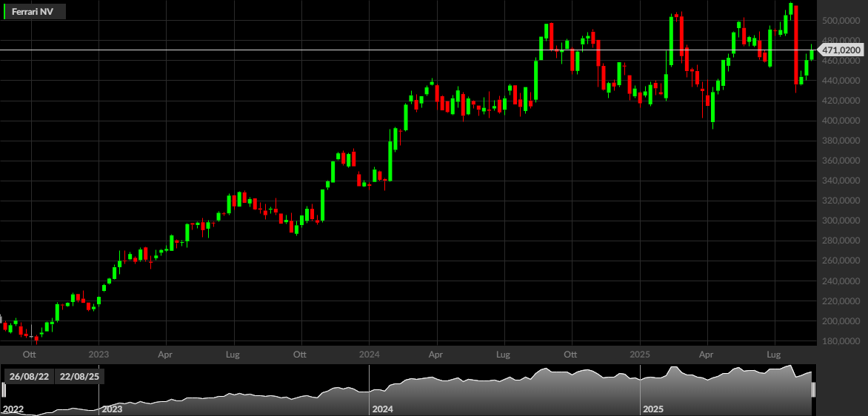
Task: Grab the left range handle of navigator
Action: tap(3, 391)
